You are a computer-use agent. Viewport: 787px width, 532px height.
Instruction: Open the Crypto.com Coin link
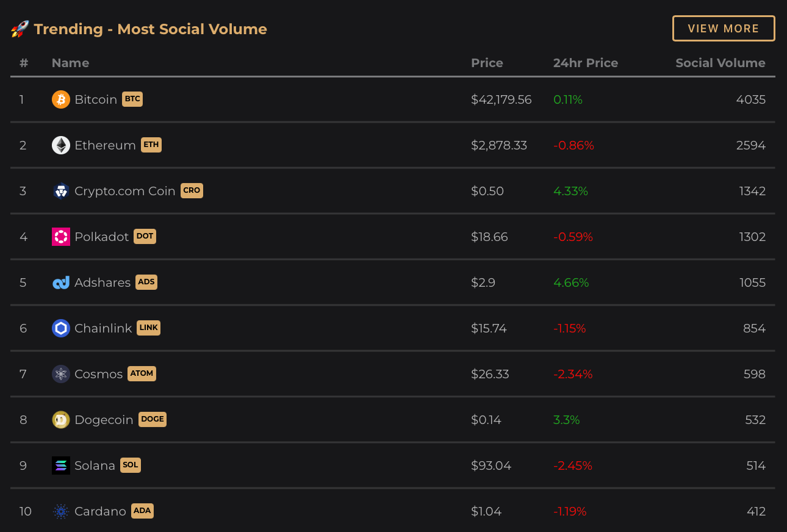tap(125, 191)
